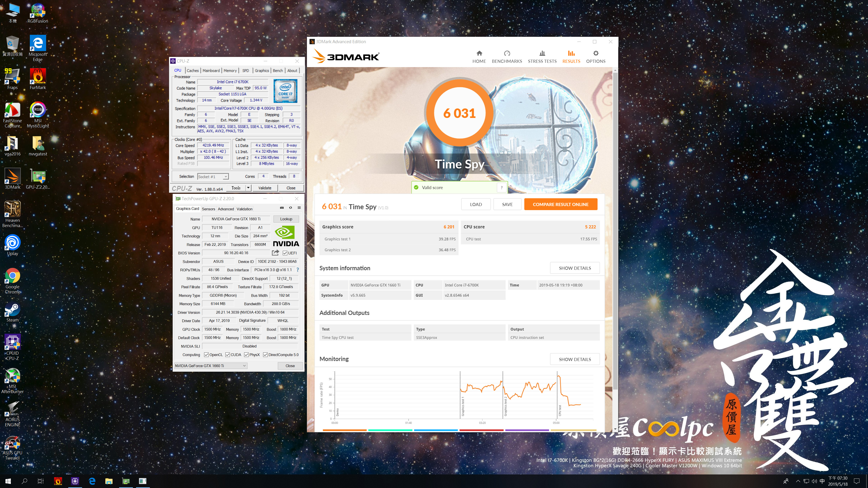Expand the Tools dropdown arrow in CPU-Z
868x488 pixels.
pos(248,188)
